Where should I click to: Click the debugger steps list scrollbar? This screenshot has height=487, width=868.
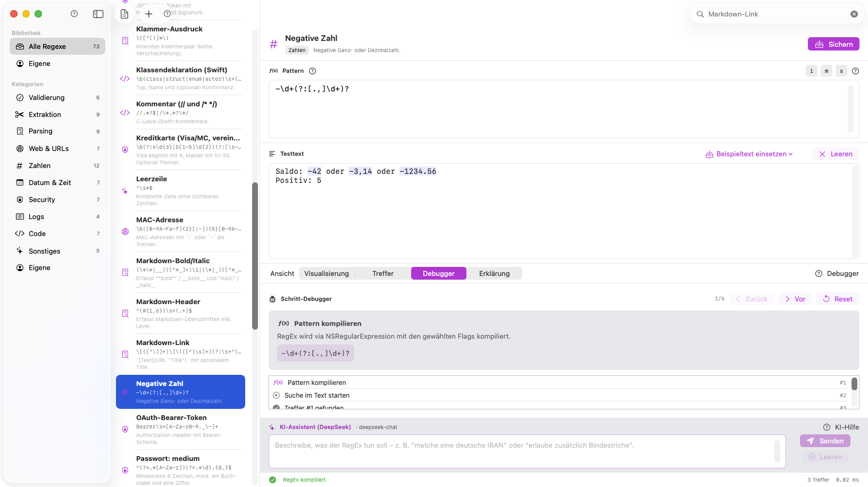pos(854,384)
